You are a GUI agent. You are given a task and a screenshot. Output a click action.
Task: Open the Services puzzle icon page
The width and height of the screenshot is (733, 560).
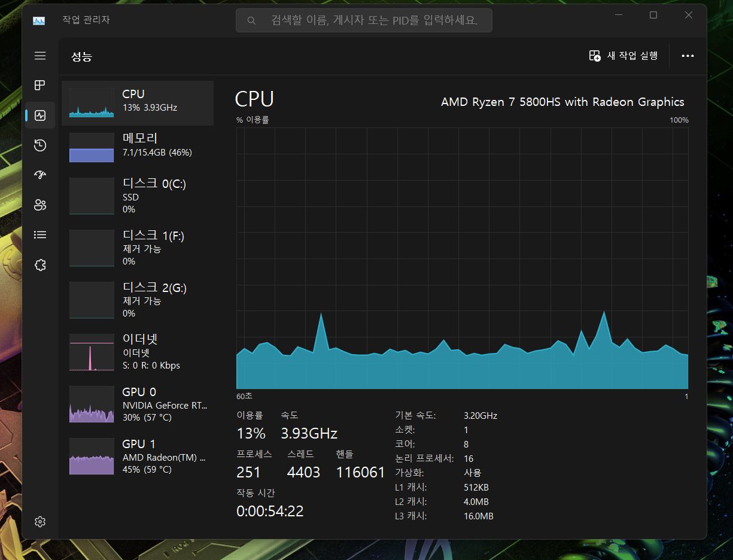click(40, 265)
